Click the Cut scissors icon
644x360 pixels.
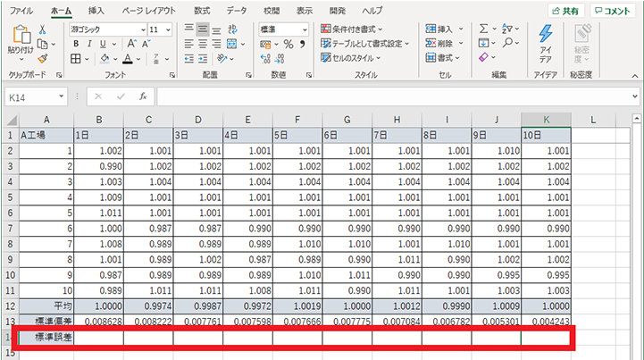[x=42, y=29]
